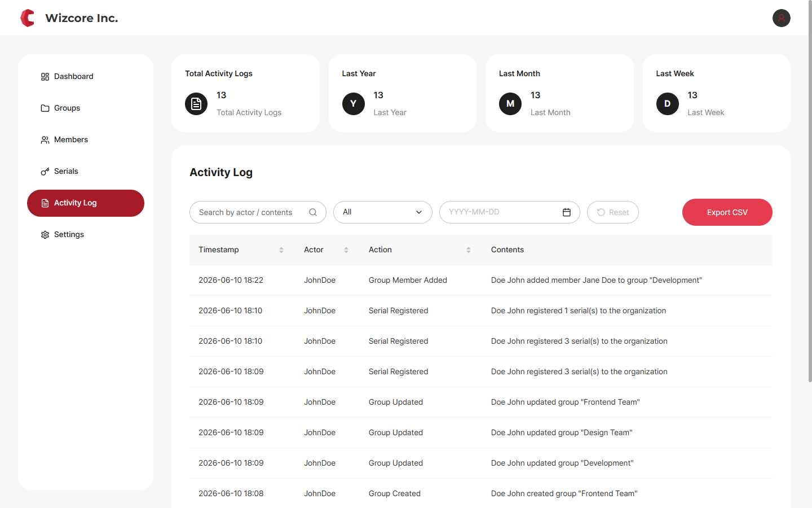This screenshot has width=812, height=508.
Task: Navigate to Members page
Action: click(x=86, y=140)
